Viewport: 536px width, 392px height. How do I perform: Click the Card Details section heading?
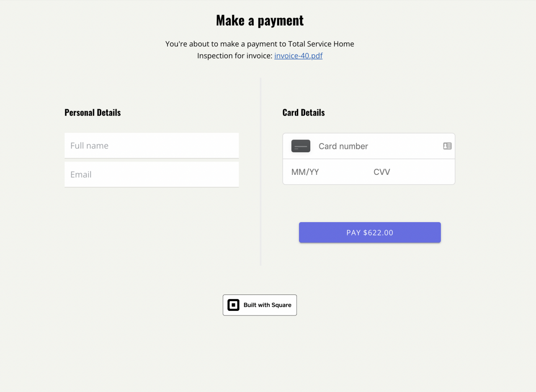304,113
